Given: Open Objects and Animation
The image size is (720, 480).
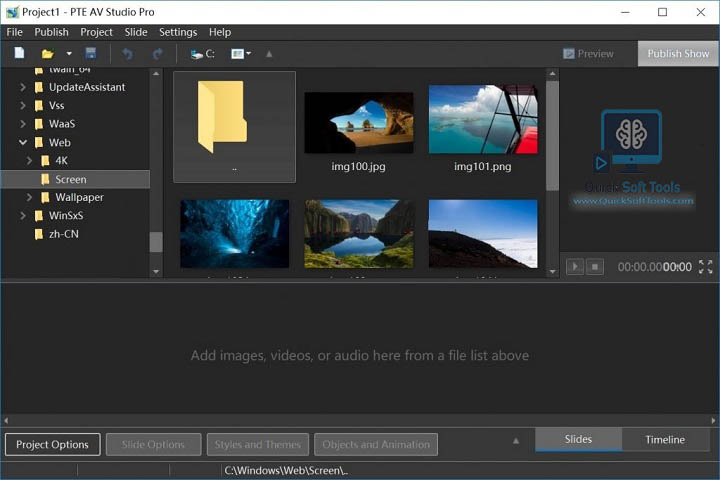Looking at the screenshot, I should 376,445.
